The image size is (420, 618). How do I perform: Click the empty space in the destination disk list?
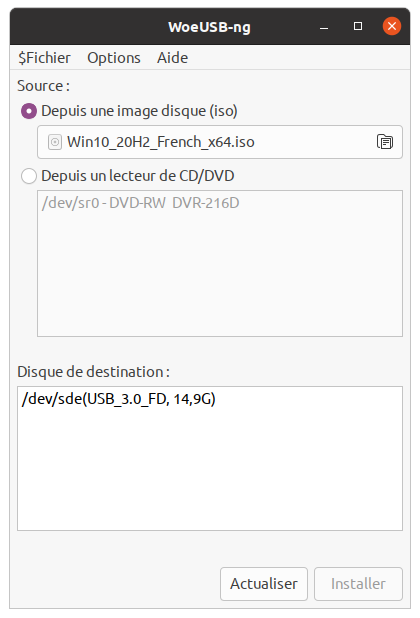pyautogui.click(x=210, y=469)
